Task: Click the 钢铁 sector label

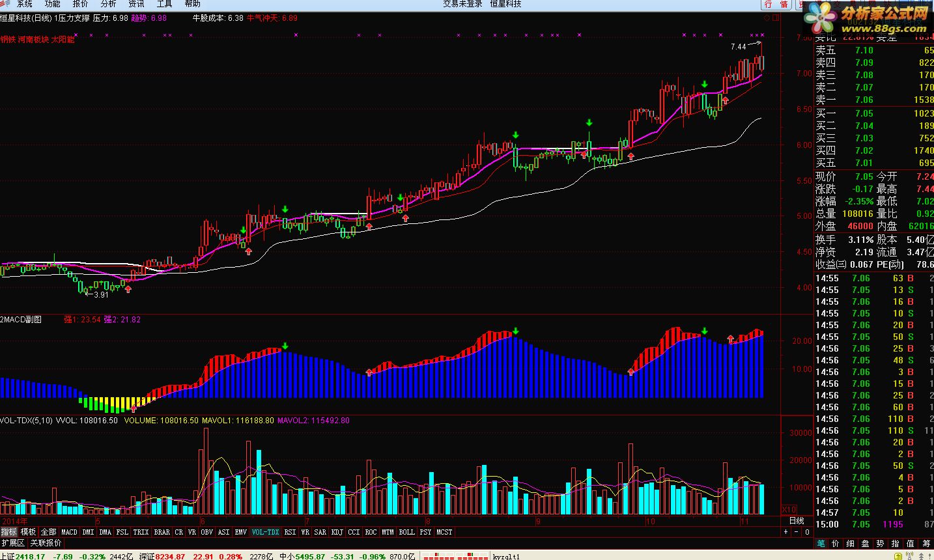Action: coord(8,40)
